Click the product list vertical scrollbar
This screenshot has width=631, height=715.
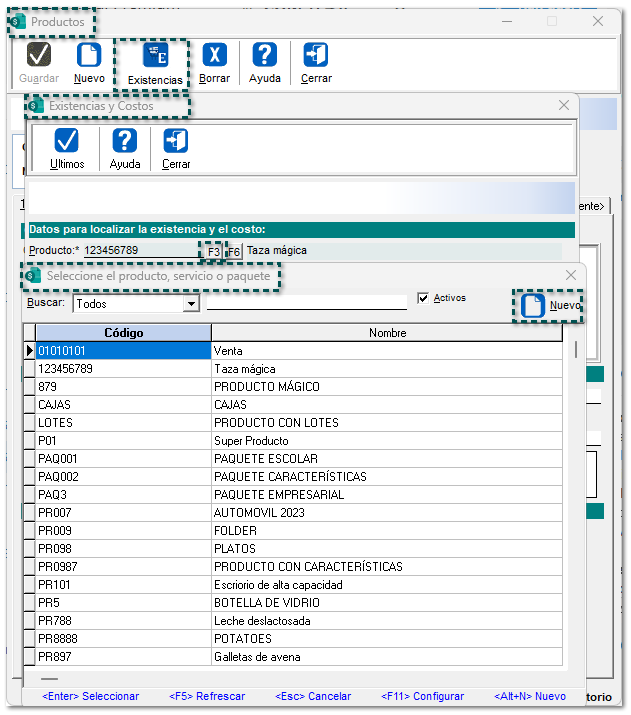tap(574, 350)
